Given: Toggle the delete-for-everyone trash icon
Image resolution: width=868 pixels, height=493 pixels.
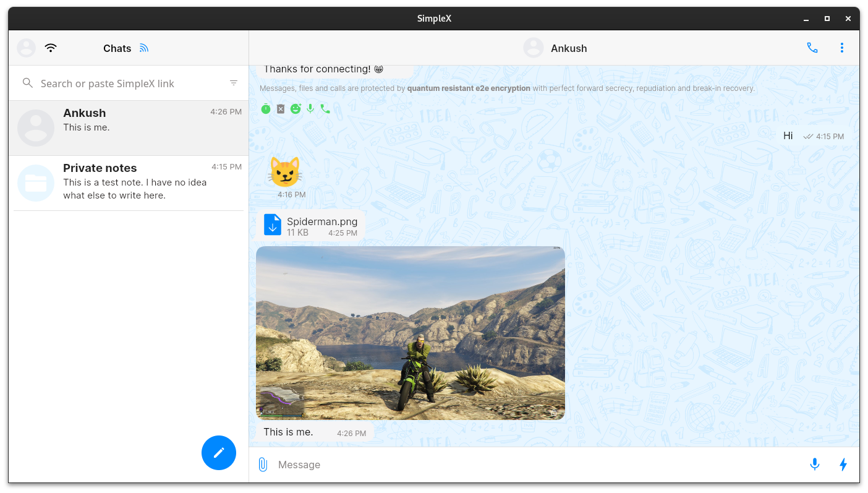Looking at the screenshot, I should tap(281, 108).
